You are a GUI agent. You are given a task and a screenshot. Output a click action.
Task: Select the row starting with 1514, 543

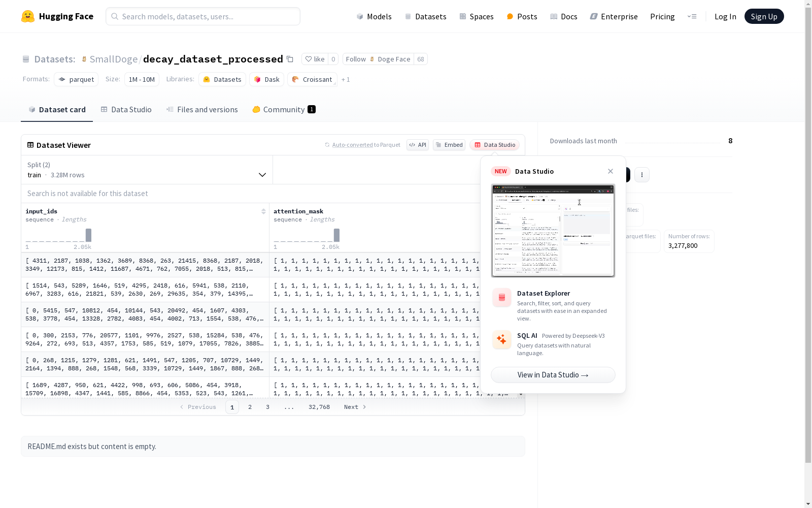pos(251,290)
